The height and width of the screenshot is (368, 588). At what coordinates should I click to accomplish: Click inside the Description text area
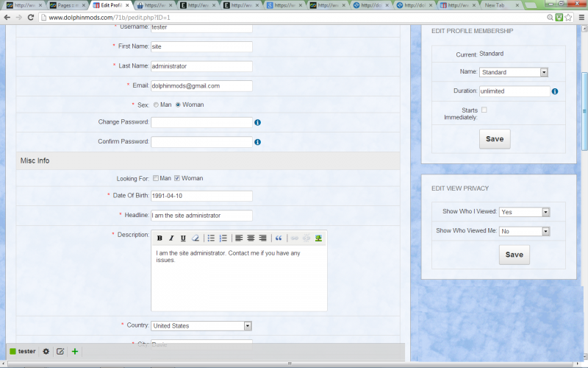239,278
